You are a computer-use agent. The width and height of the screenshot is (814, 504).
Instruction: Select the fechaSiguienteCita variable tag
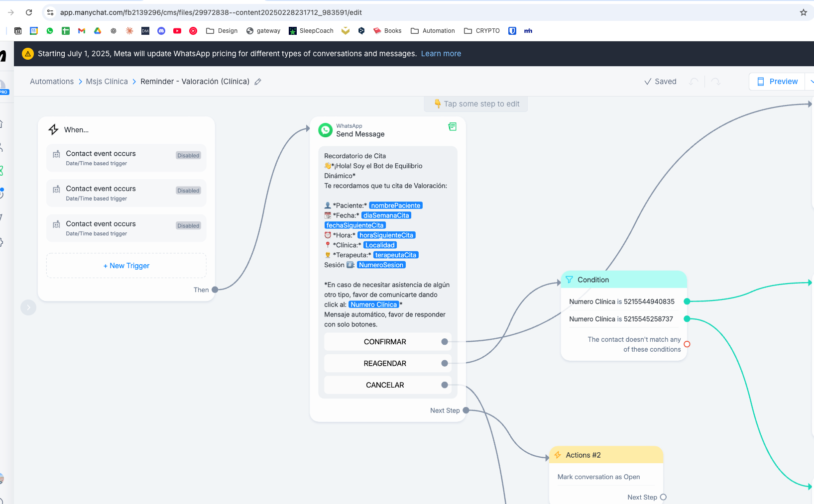(x=355, y=225)
